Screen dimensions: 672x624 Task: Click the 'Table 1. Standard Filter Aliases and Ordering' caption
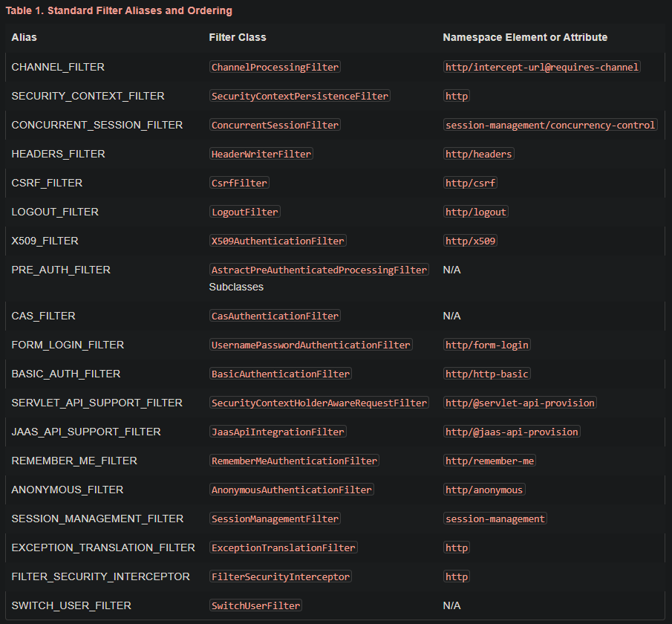click(119, 10)
